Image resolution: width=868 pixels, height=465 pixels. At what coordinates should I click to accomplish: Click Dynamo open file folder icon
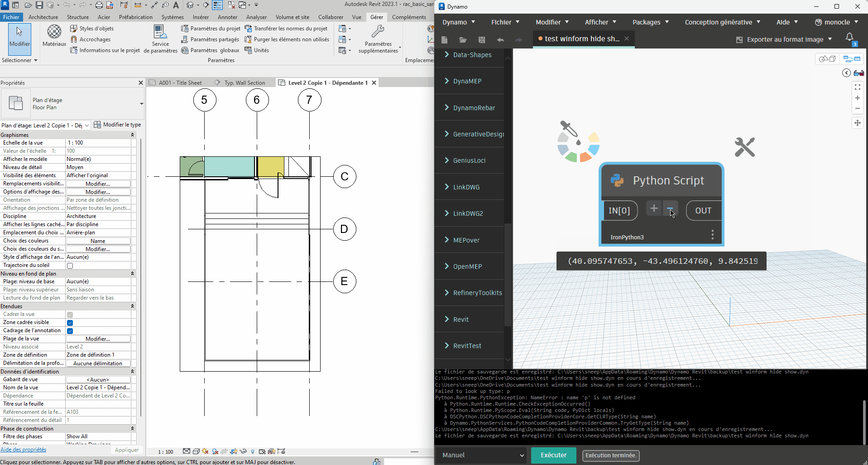point(463,40)
